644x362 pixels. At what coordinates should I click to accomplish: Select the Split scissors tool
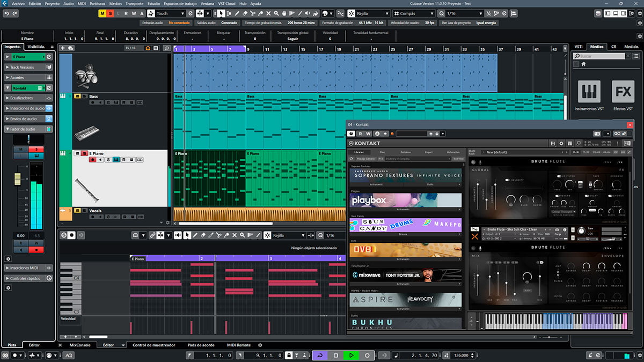(x=252, y=13)
